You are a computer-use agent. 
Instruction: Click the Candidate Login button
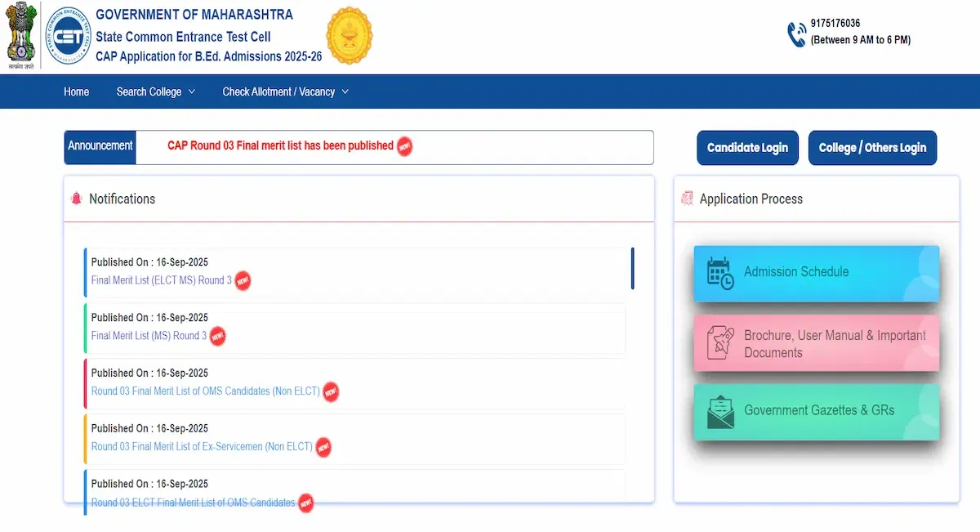click(747, 148)
